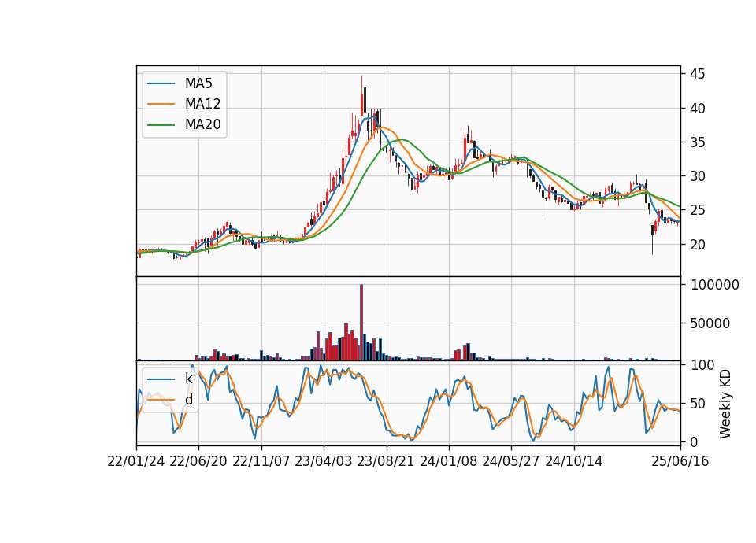The height and width of the screenshot is (543, 756).
Task: Click the 25/06/16 date axis label
Action: coord(680,461)
